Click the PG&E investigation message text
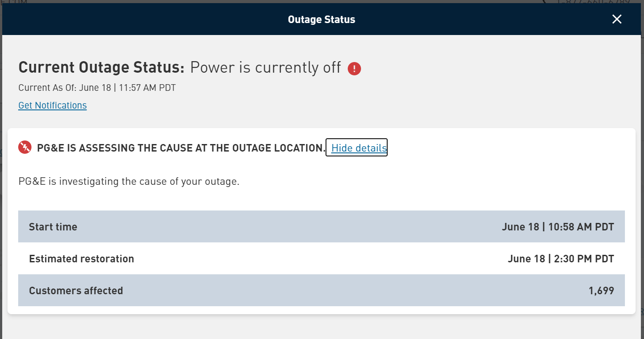 129,181
